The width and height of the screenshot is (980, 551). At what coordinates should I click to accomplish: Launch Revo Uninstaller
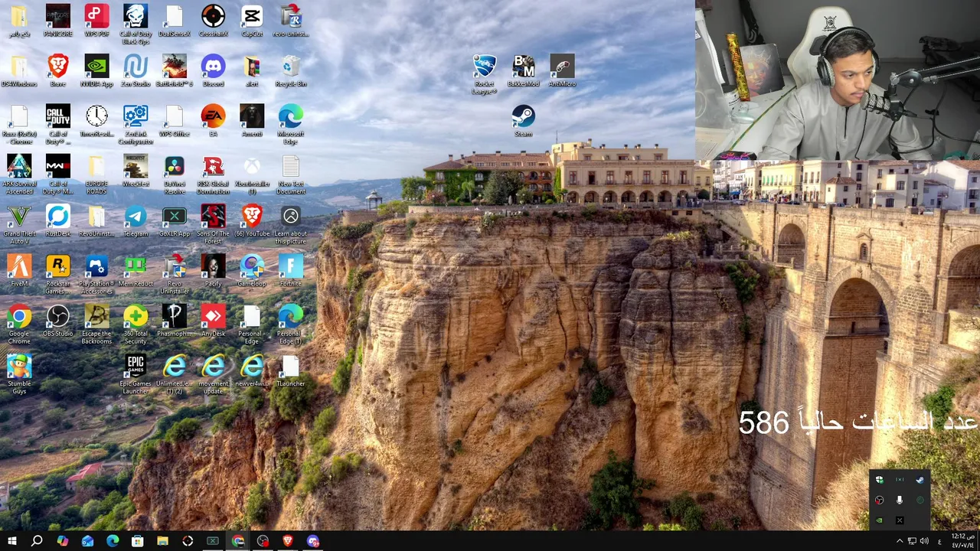[x=175, y=273]
